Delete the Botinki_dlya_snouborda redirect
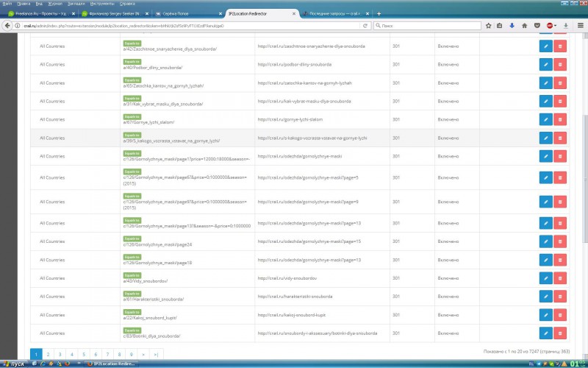Image resolution: width=588 pixels, height=368 pixels. tap(560, 333)
